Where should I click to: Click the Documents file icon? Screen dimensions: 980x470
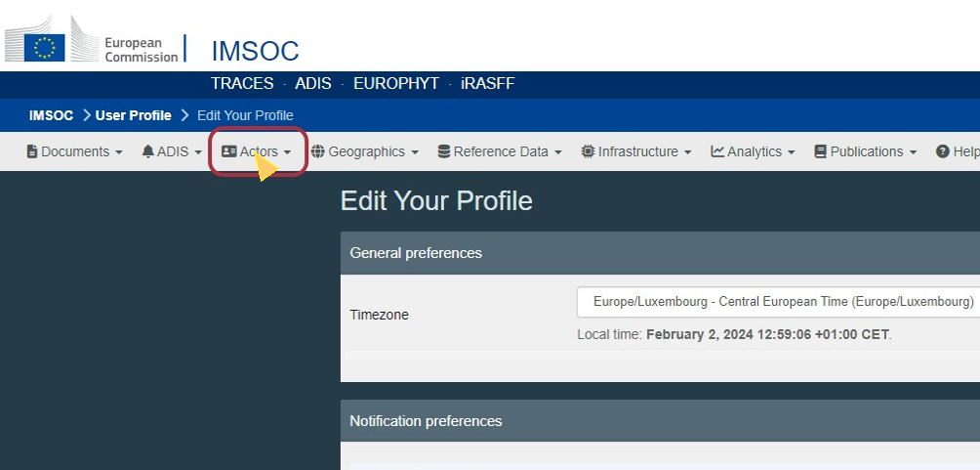pyautogui.click(x=32, y=151)
